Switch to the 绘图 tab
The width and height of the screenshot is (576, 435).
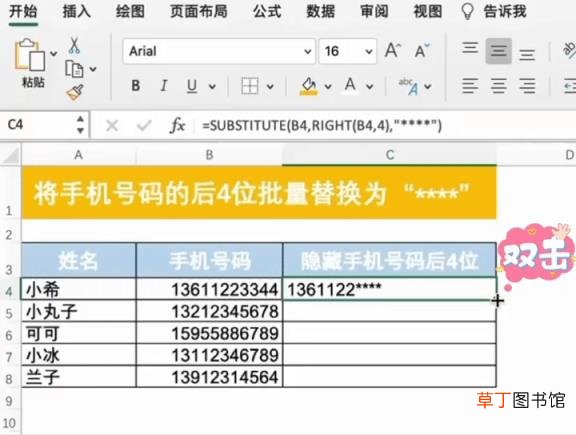click(x=130, y=12)
